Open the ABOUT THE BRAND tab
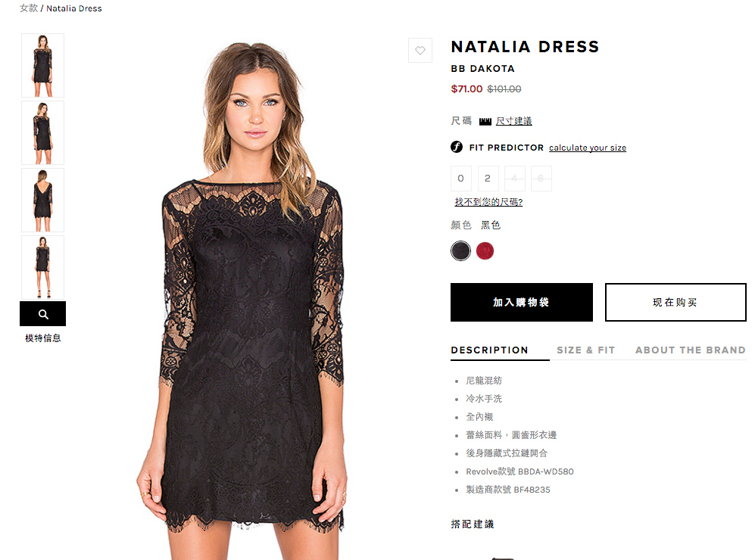 691,350
